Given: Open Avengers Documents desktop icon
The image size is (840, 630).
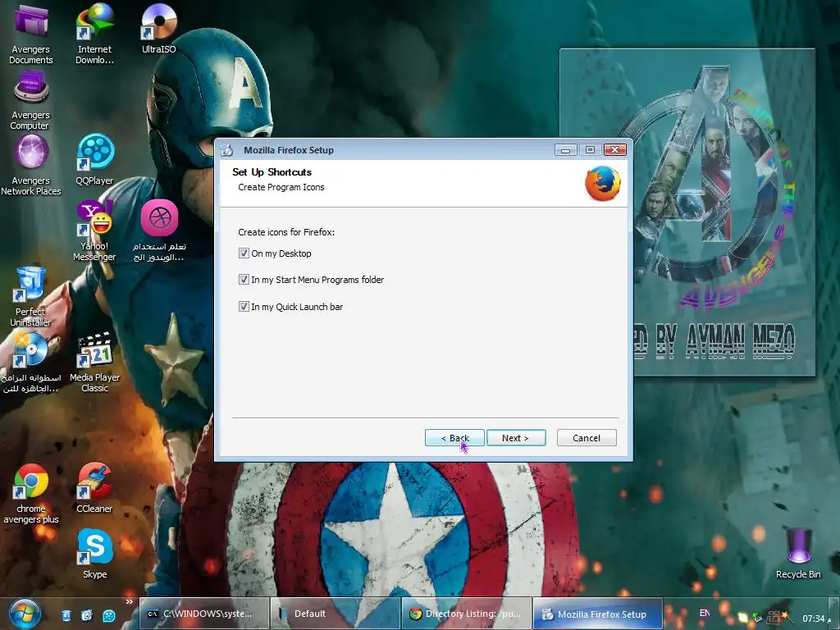Looking at the screenshot, I should click(30, 33).
